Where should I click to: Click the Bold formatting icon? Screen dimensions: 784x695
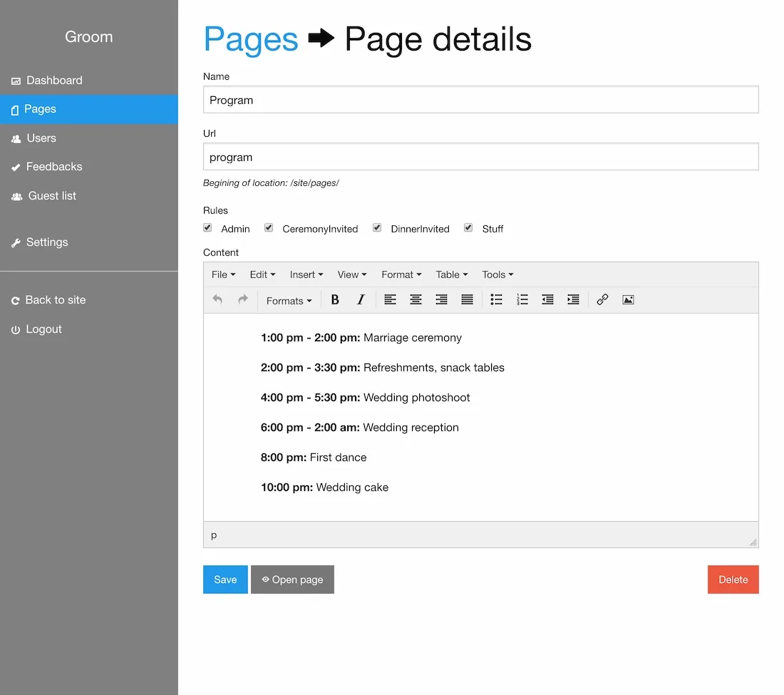click(335, 300)
